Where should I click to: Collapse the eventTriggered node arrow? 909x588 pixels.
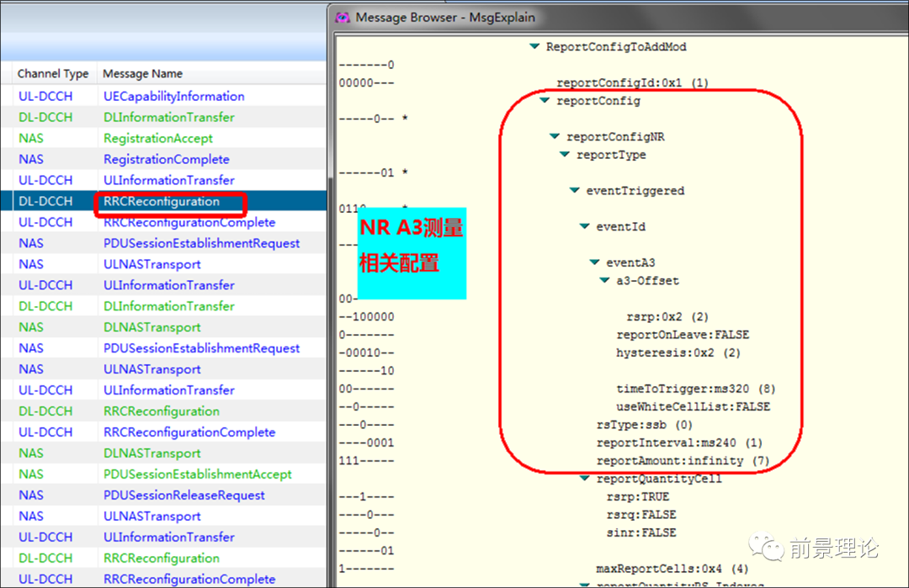click(x=574, y=191)
